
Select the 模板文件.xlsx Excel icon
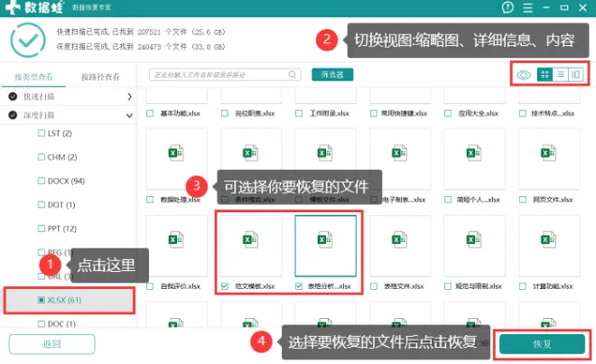(325, 153)
